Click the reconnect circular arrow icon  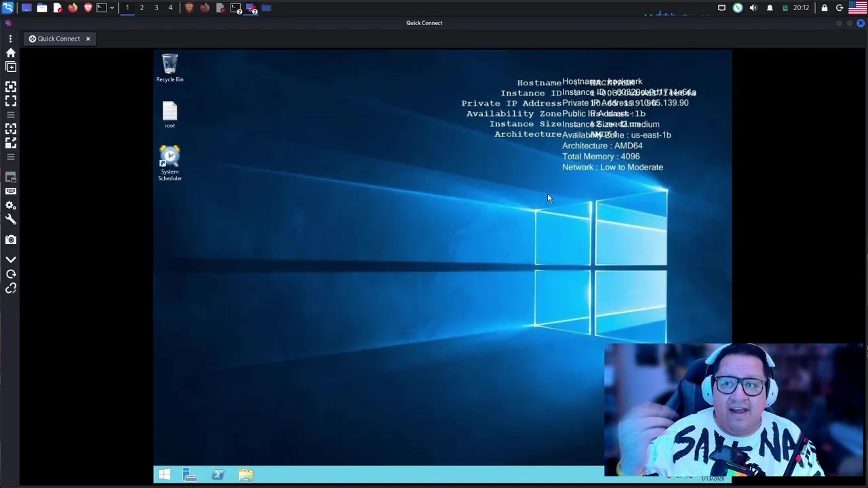click(x=11, y=274)
